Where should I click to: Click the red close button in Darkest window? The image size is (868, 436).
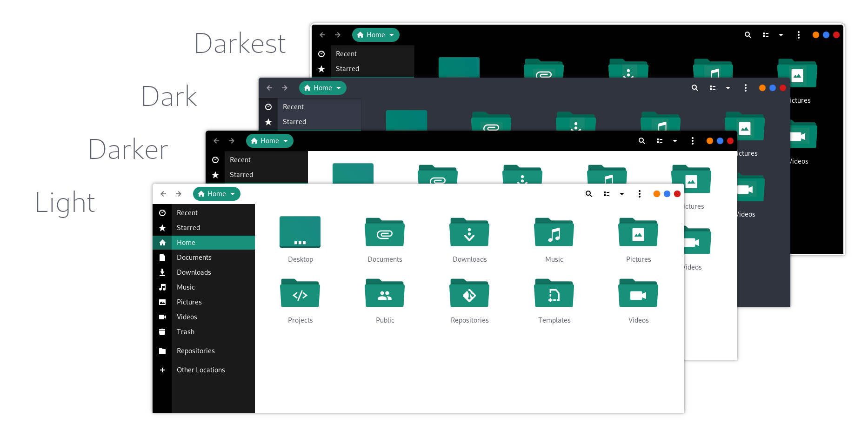point(836,35)
